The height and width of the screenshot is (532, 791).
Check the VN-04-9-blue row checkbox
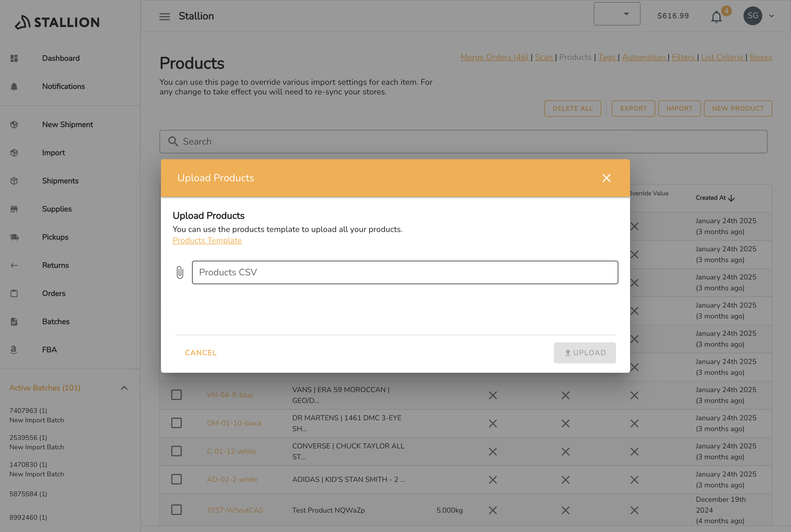coord(176,394)
